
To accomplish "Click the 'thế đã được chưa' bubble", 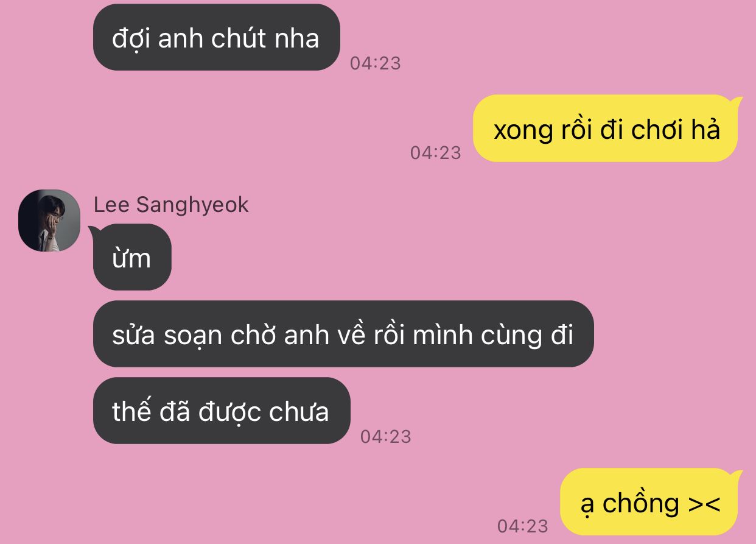I will point(222,411).
